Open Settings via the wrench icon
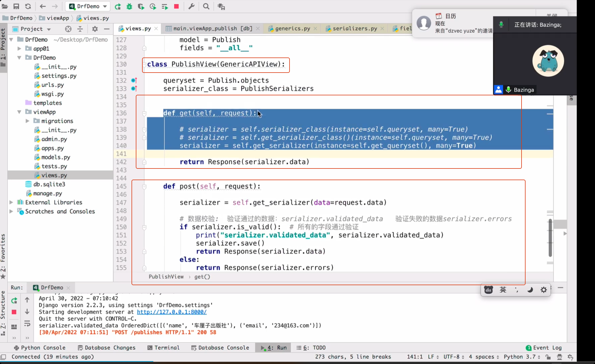 191,6
